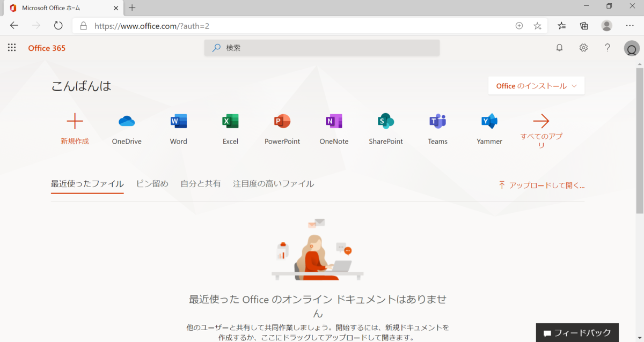644x342 pixels.
Task: Open the settings gear icon
Action: click(583, 48)
